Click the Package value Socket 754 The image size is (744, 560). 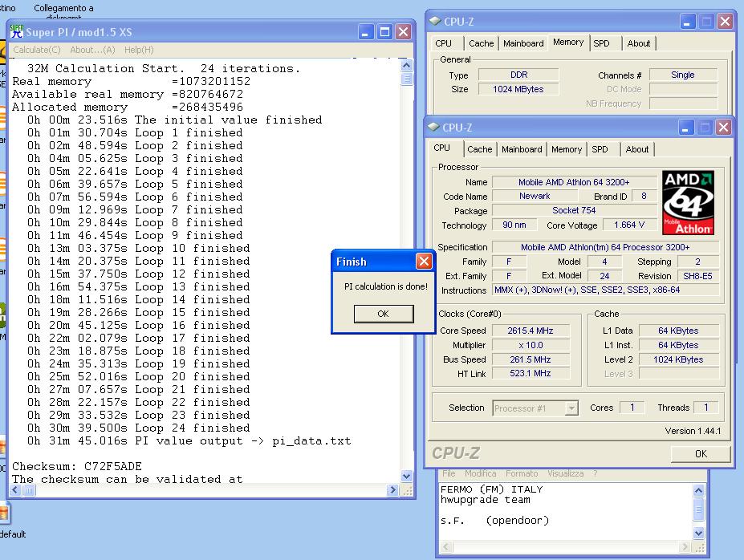pyautogui.click(x=574, y=210)
